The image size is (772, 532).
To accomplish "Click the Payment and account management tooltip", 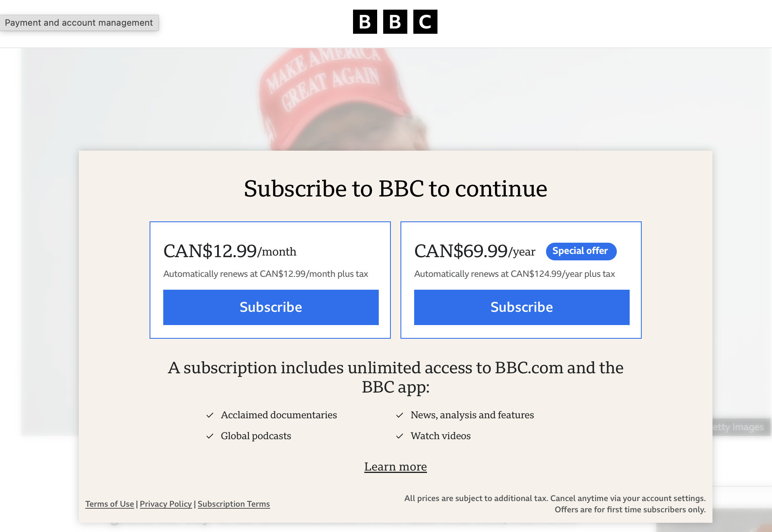I will [79, 23].
